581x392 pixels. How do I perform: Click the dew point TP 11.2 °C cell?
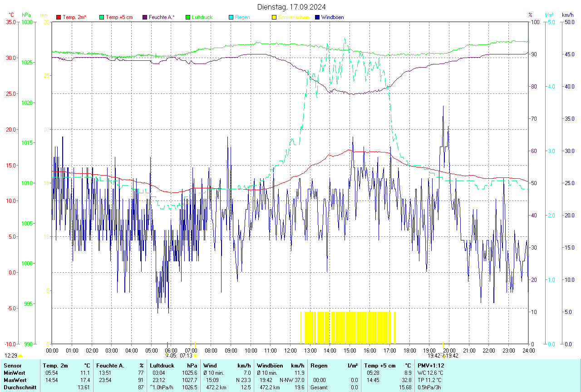click(429, 380)
